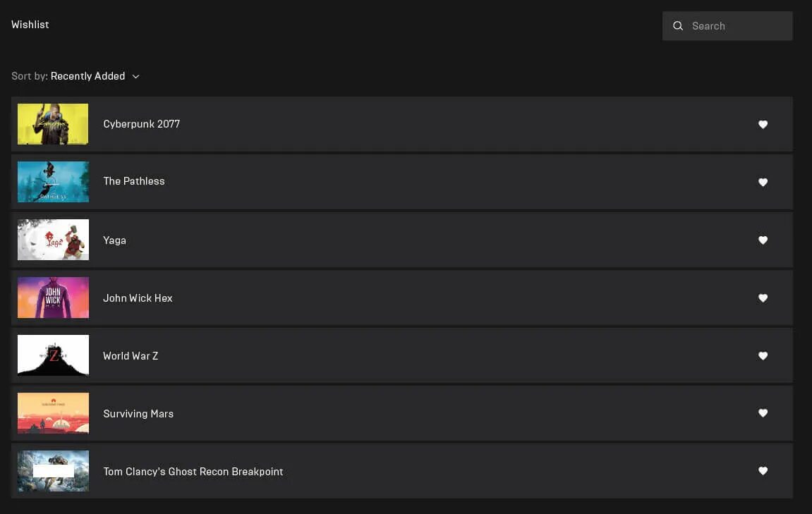Open the World War Z cover thumbnail
The image size is (812, 514).
[54, 355]
